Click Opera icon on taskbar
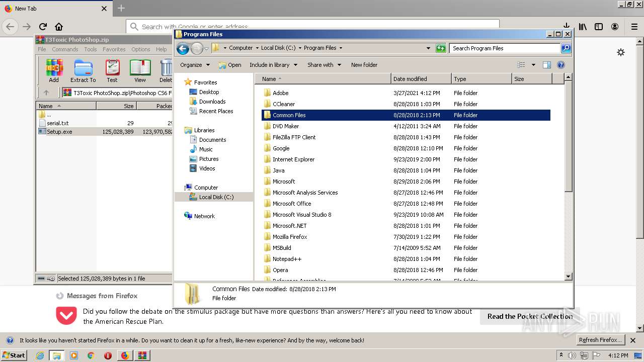The image size is (644, 362). (108, 355)
